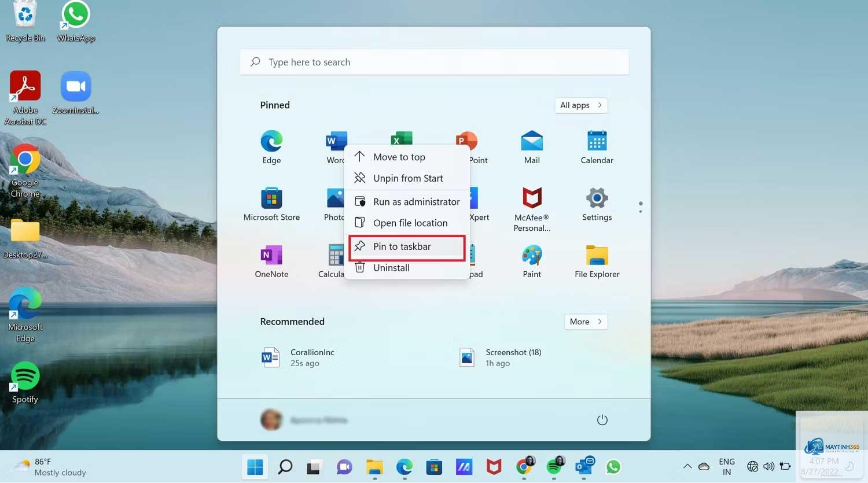Screen dimensions: 868x483
Task: Open the Outlook icon in the taskbar
Action: [x=584, y=466]
